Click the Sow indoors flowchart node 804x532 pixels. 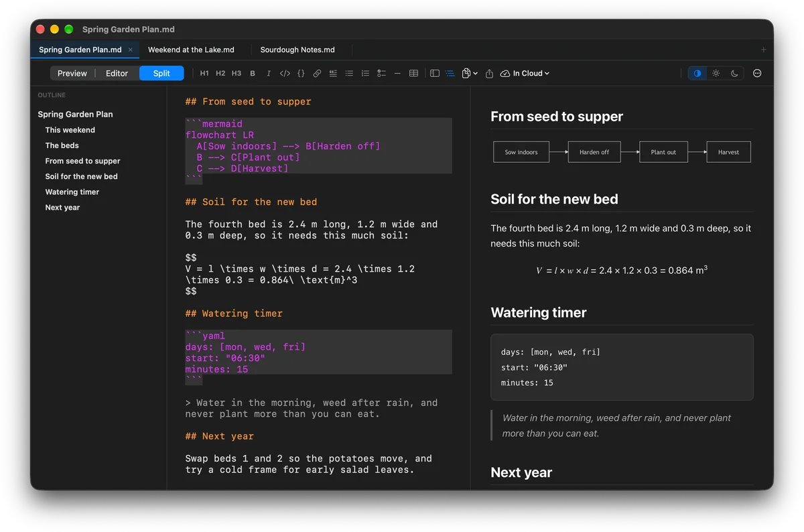[x=521, y=152]
